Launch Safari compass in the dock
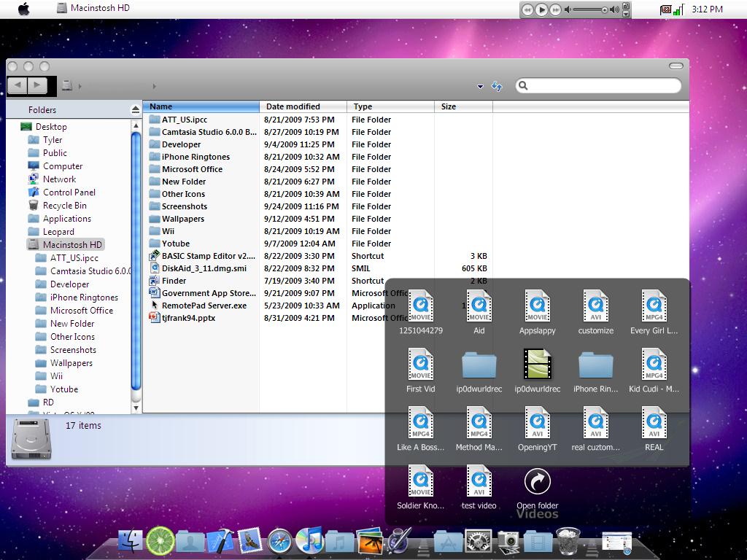Viewport: 747px width, 560px height. (x=279, y=542)
